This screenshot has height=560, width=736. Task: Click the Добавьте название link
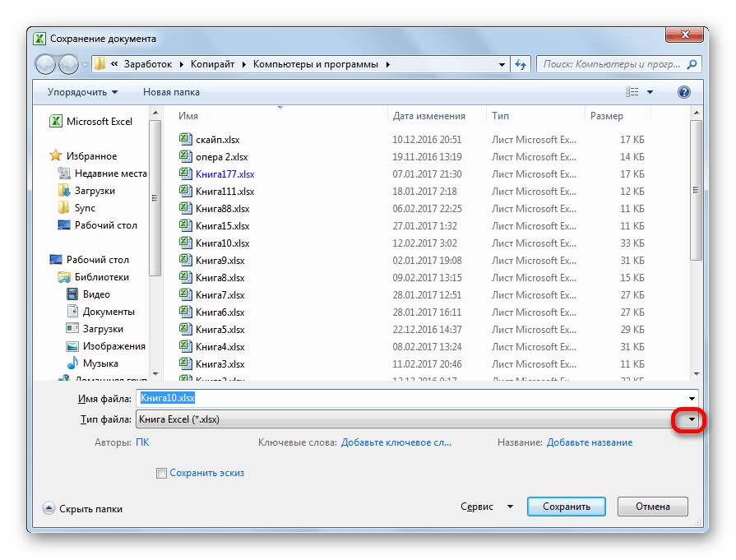point(590,442)
